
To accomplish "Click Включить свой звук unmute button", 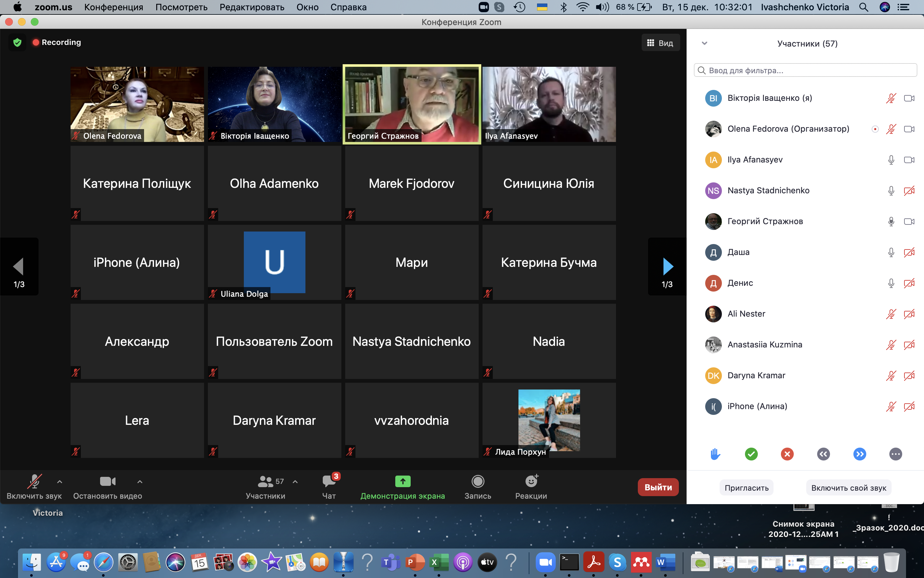I will (x=848, y=488).
